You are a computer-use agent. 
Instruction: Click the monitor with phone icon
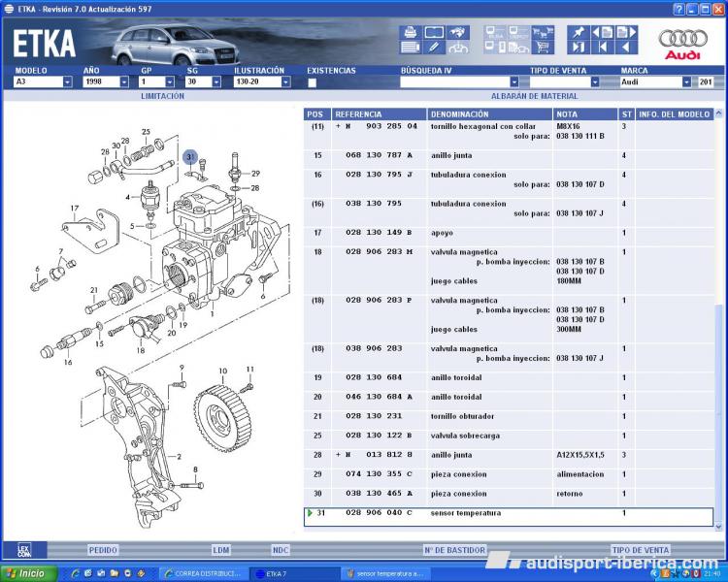coord(495,47)
